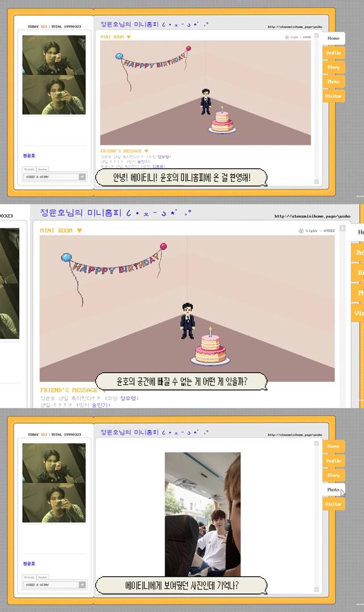Click the Home tab on the bus photo page
Screen dimensions: 364x612
tap(333, 446)
